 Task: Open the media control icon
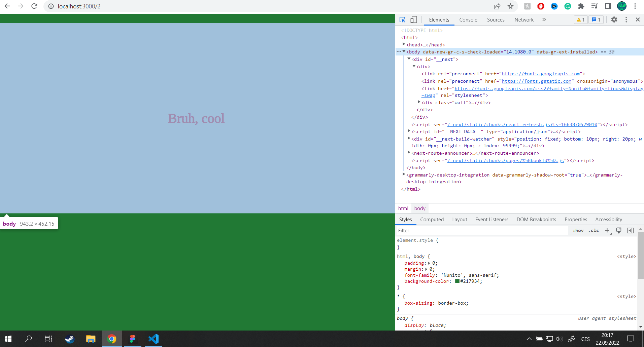(x=595, y=6)
